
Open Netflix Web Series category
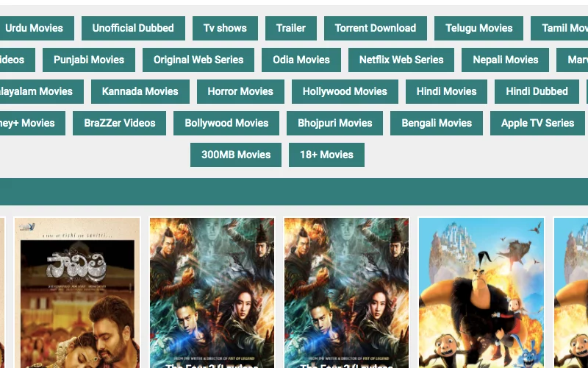tap(401, 60)
